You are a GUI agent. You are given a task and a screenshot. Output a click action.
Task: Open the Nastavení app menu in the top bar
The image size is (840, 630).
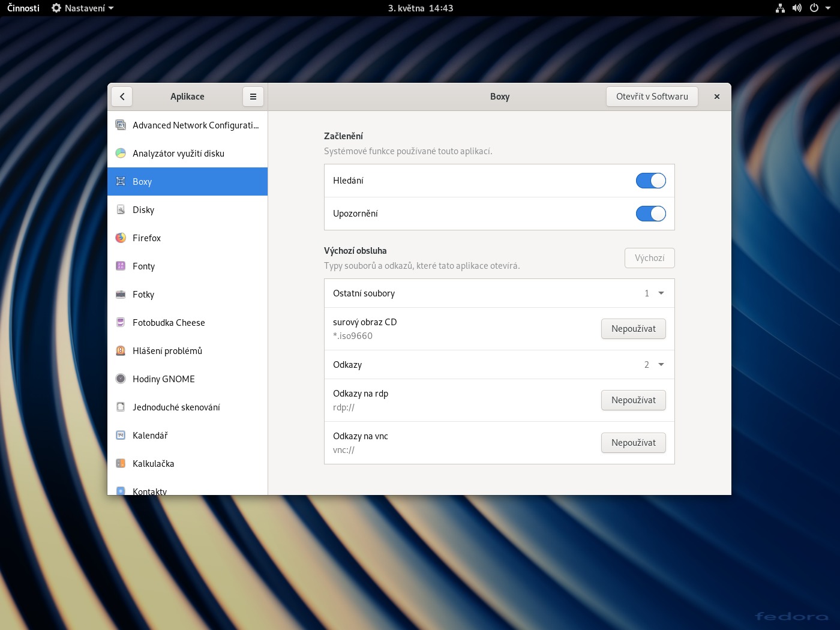(x=83, y=8)
